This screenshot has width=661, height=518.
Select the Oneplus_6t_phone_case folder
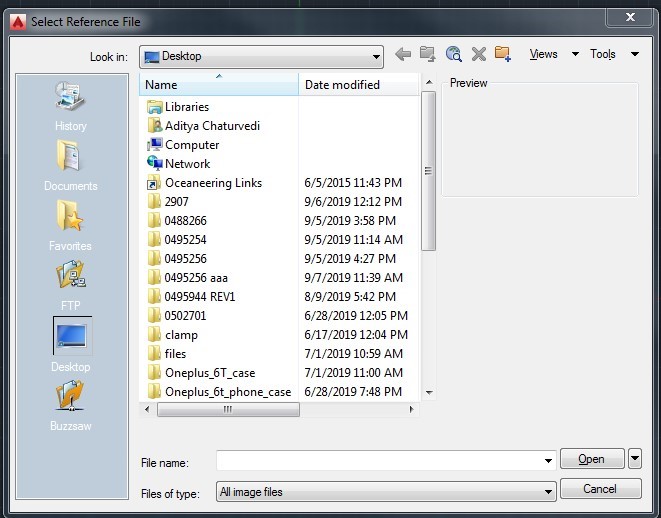click(219, 392)
